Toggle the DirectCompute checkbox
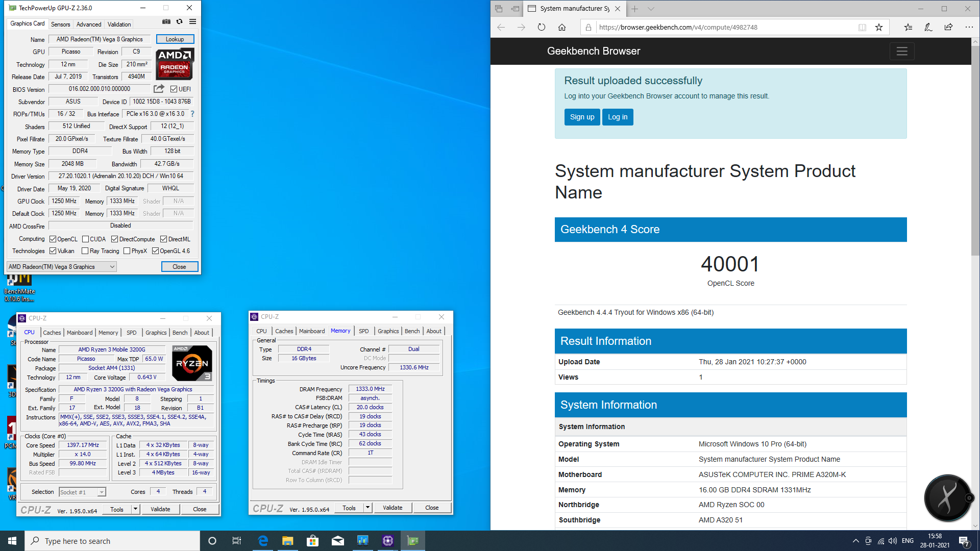Image resolution: width=980 pixels, height=551 pixels. (x=114, y=239)
